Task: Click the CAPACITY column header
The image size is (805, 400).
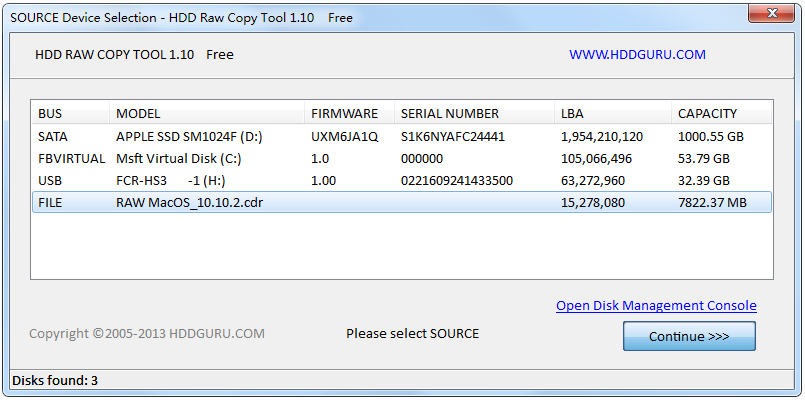Action: (x=721, y=113)
